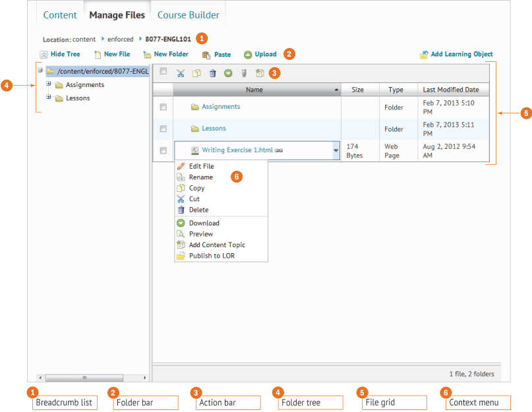This screenshot has height=412, width=532.
Task: Check the box for Assignments row
Action: click(163, 107)
